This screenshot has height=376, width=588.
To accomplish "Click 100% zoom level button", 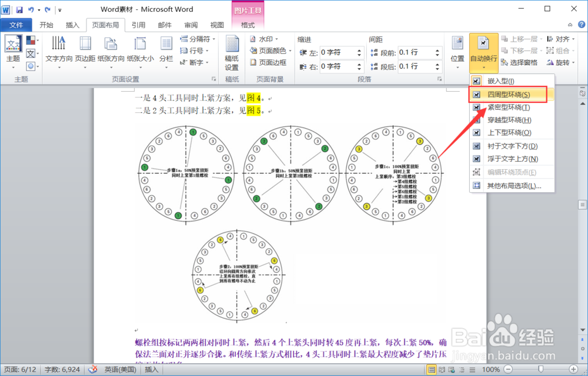I will (x=490, y=370).
